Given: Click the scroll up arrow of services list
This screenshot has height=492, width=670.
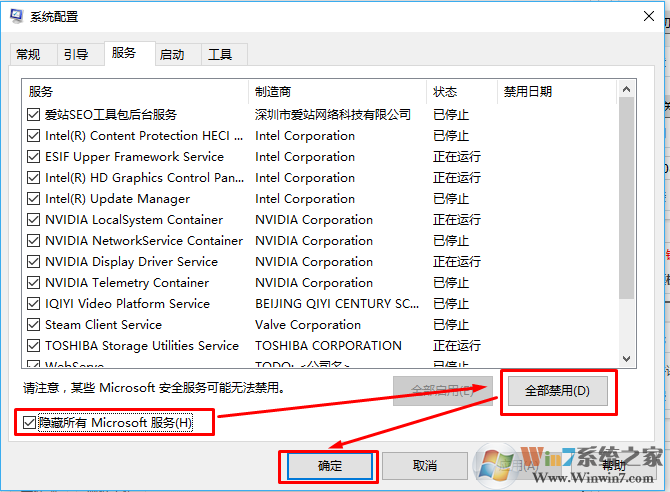Looking at the screenshot, I should 626,89.
